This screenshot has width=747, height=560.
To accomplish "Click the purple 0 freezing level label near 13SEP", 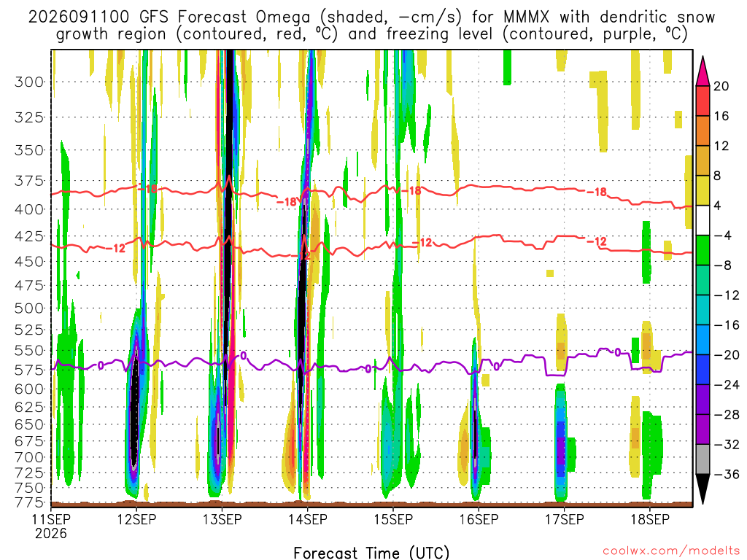I will 244,355.
